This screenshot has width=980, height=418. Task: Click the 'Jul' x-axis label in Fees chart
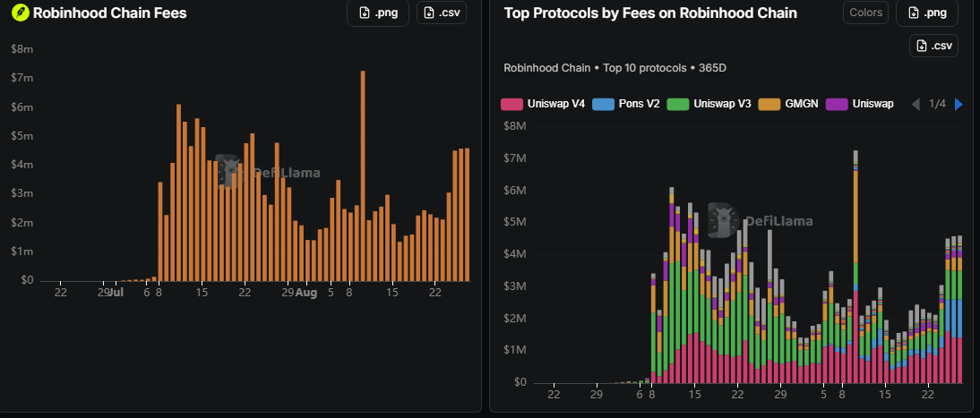click(x=115, y=293)
